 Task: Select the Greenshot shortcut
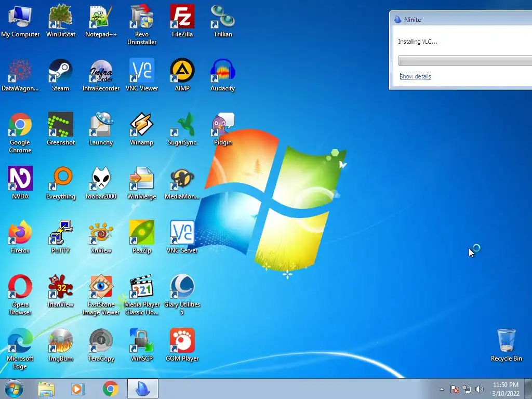pos(61,129)
